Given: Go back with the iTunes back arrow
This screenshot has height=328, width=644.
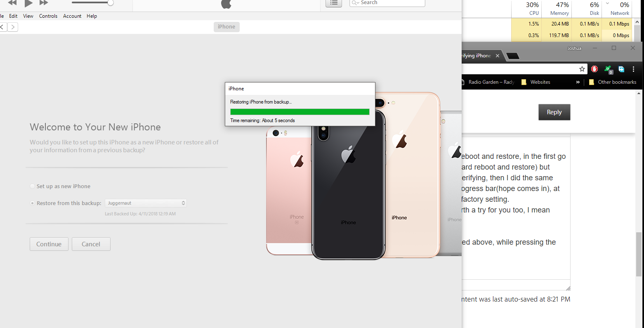Looking at the screenshot, I should point(2,27).
